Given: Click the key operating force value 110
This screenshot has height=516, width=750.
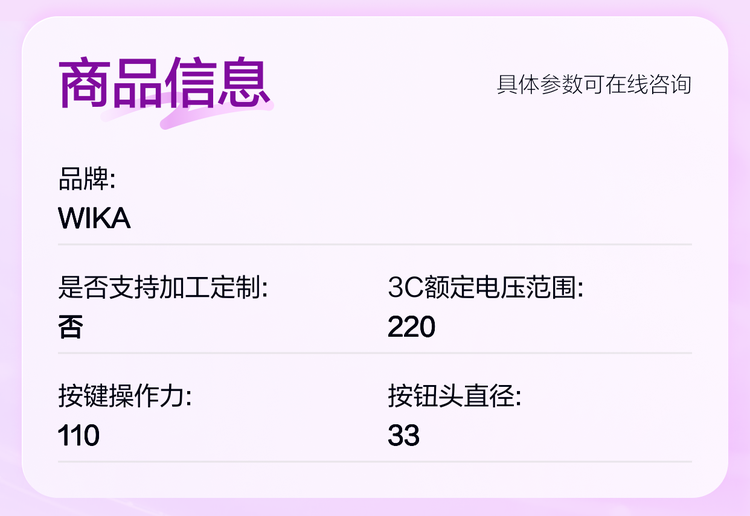Looking at the screenshot, I should [x=79, y=435].
